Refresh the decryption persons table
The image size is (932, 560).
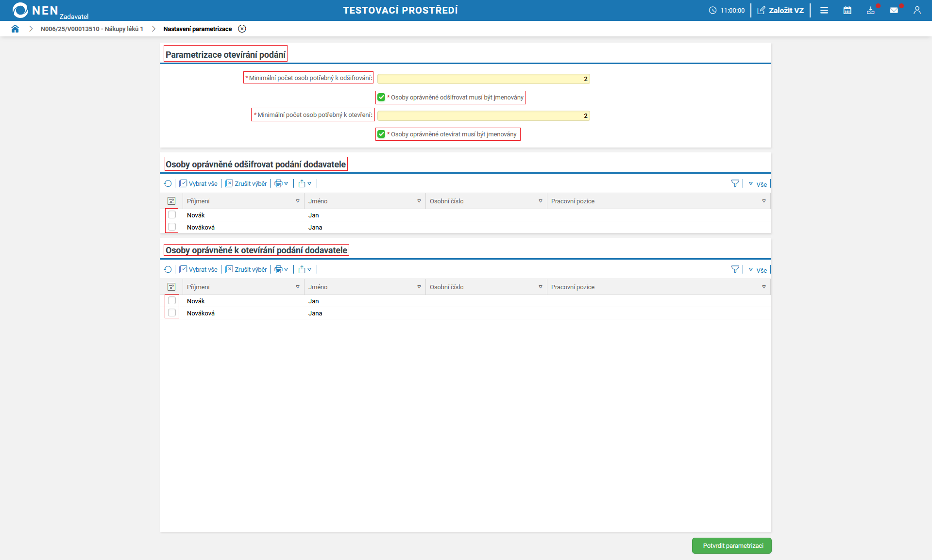pos(168,183)
